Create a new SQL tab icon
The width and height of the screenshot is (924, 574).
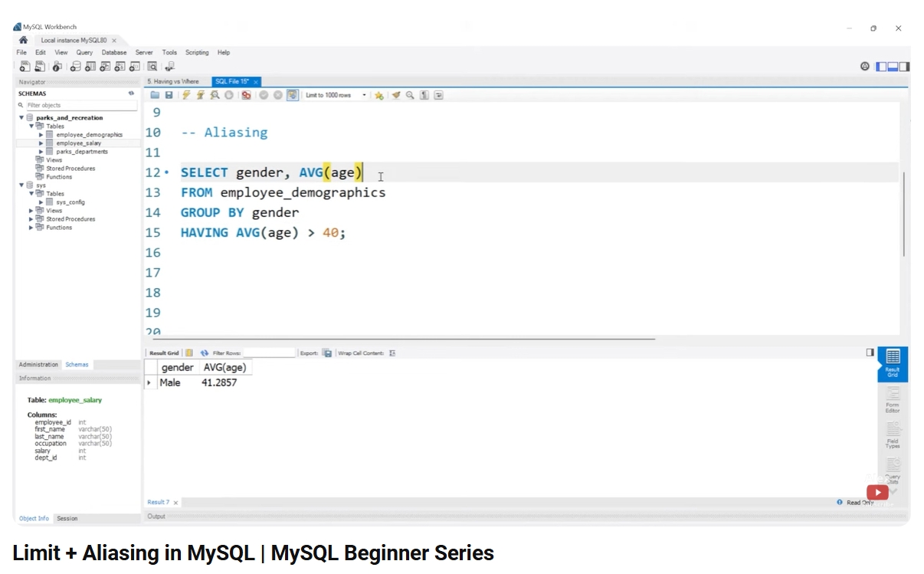tap(25, 67)
